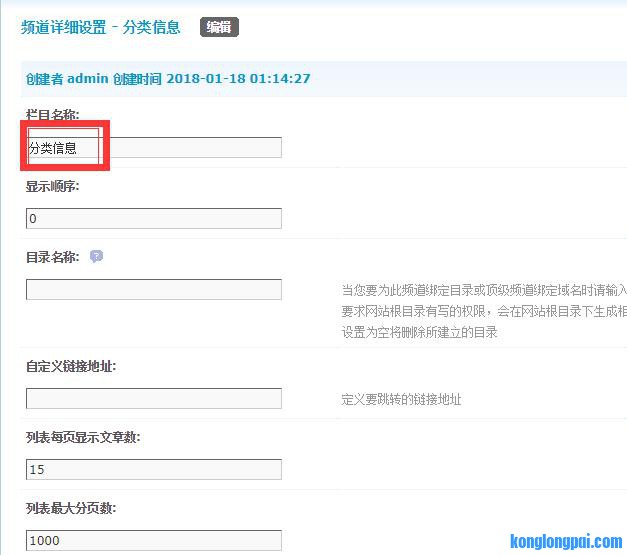The width and height of the screenshot is (627, 555).
Task: Click the 频道详细设置 - 分类信息 page title
Action: click(101, 27)
